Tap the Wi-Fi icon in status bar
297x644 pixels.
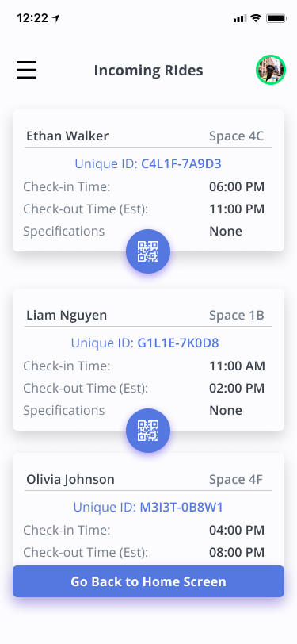click(x=256, y=18)
